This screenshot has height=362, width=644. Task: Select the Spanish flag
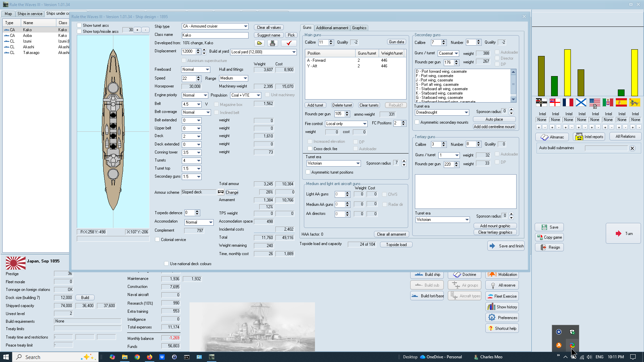point(621,102)
